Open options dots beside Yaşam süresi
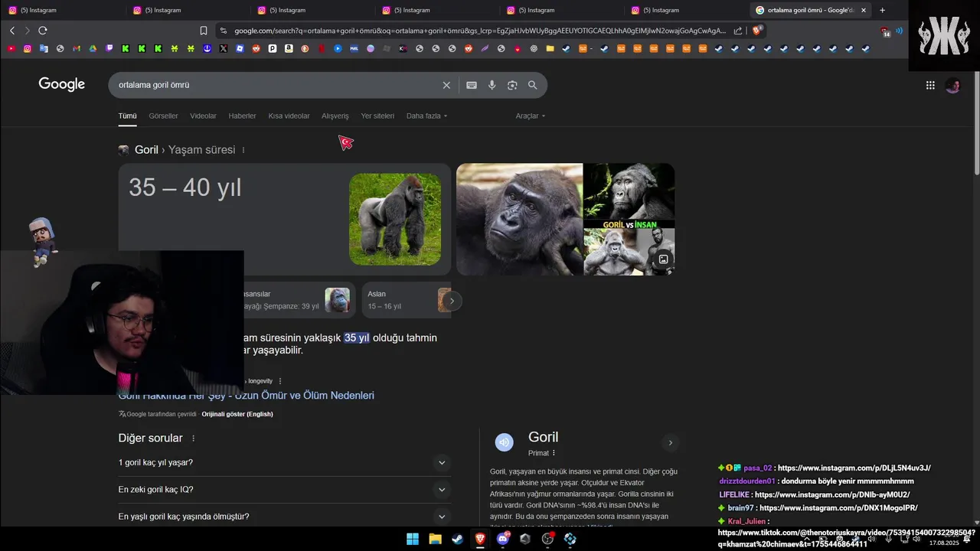 point(243,150)
